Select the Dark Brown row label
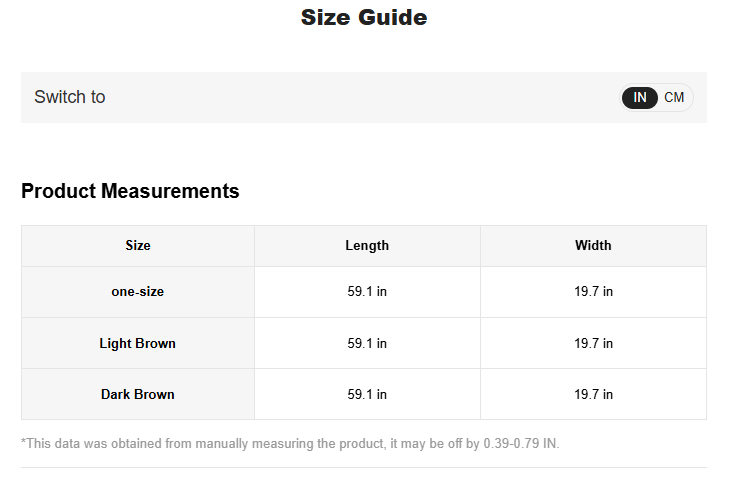 [138, 394]
